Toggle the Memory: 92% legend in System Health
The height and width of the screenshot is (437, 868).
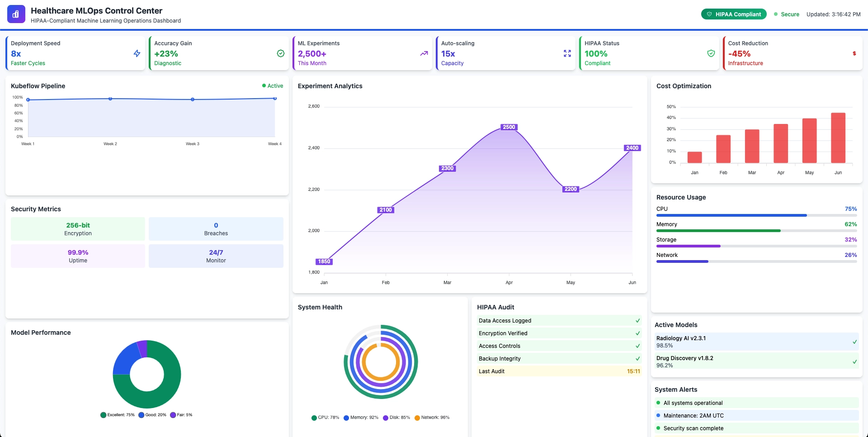coord(361,418)
